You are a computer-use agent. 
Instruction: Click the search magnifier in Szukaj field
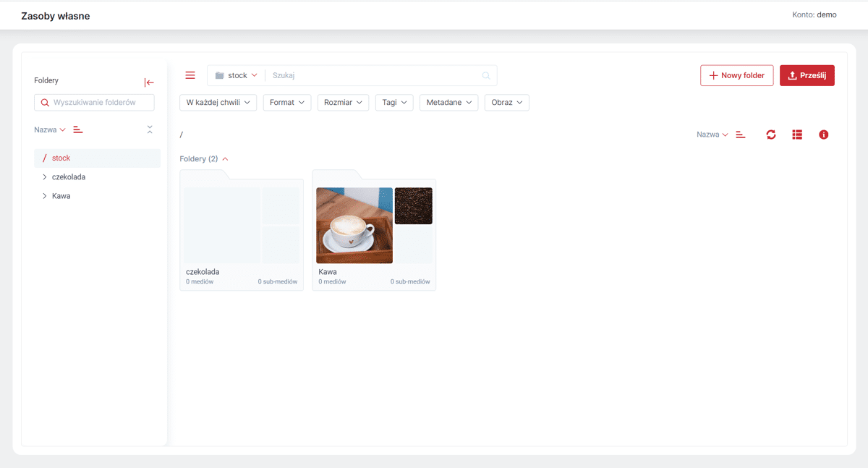click(486, 75)
